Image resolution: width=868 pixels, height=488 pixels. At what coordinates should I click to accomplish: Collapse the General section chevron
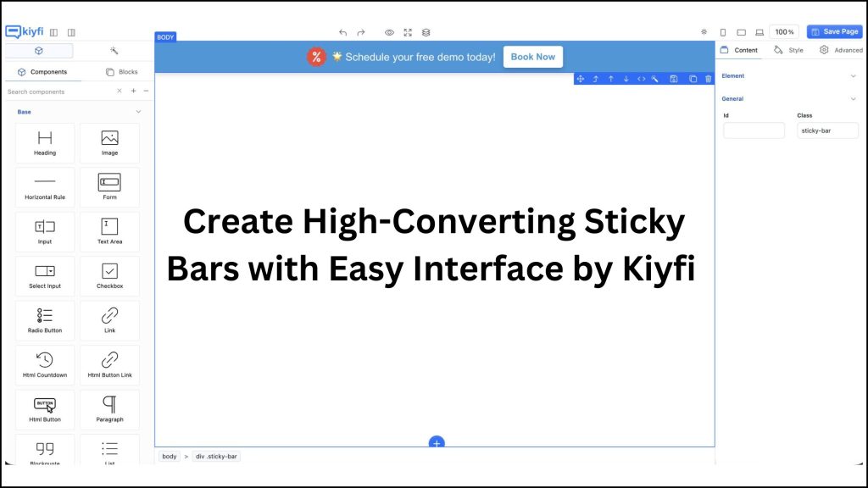(x=853, y=99)
